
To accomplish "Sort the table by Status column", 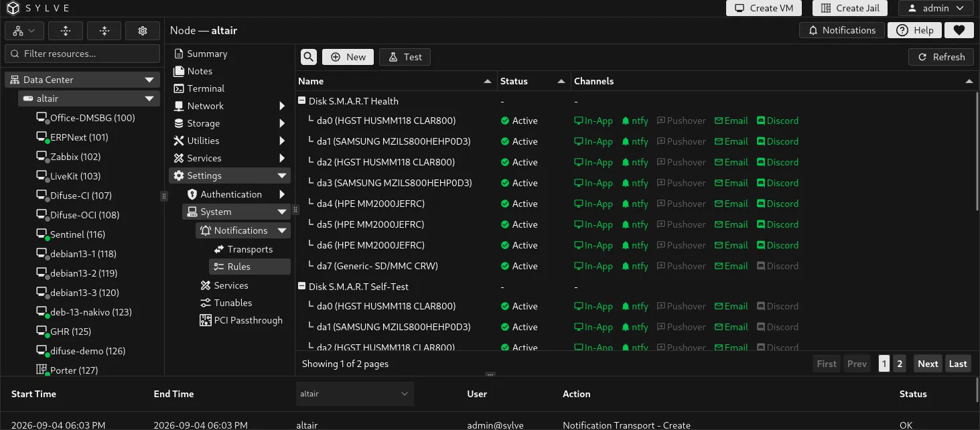I will (x=561, y=81).
